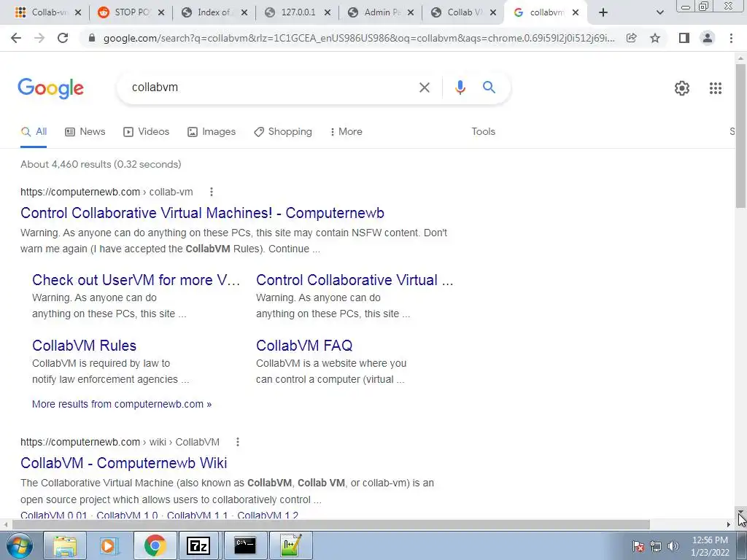
Task: Open Google settings gear
Action: click(x=682, y=88)
